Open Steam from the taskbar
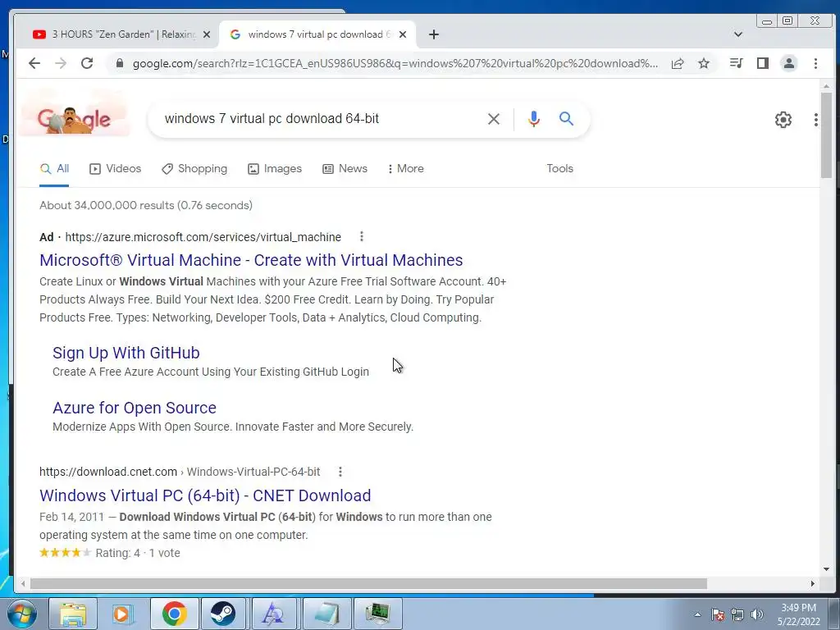The height and width of the screenshot is (630, 840). [x=223, y=614]
